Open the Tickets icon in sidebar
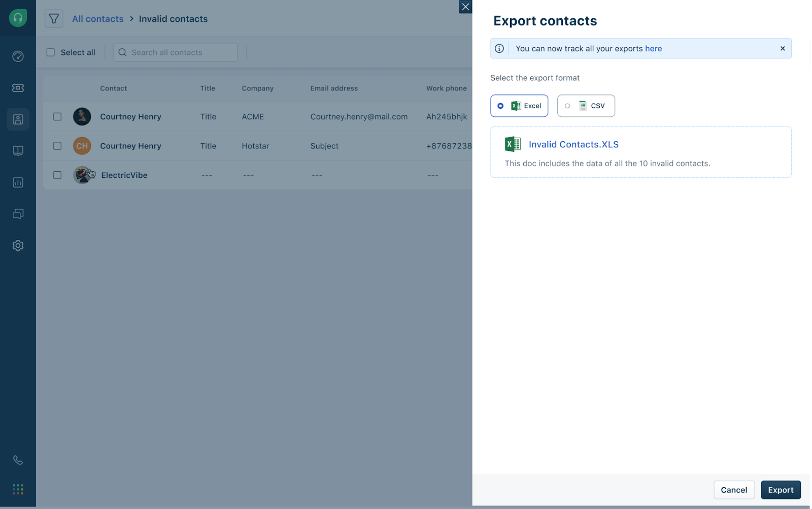Screen dimensions: 812x509 (x=18, y=88)
